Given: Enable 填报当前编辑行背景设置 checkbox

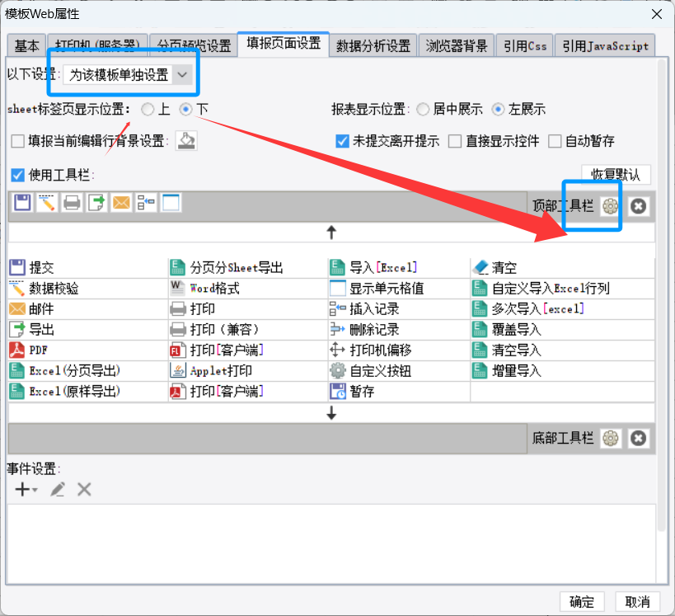Looking at the screenshot, I should pos(17,141).
